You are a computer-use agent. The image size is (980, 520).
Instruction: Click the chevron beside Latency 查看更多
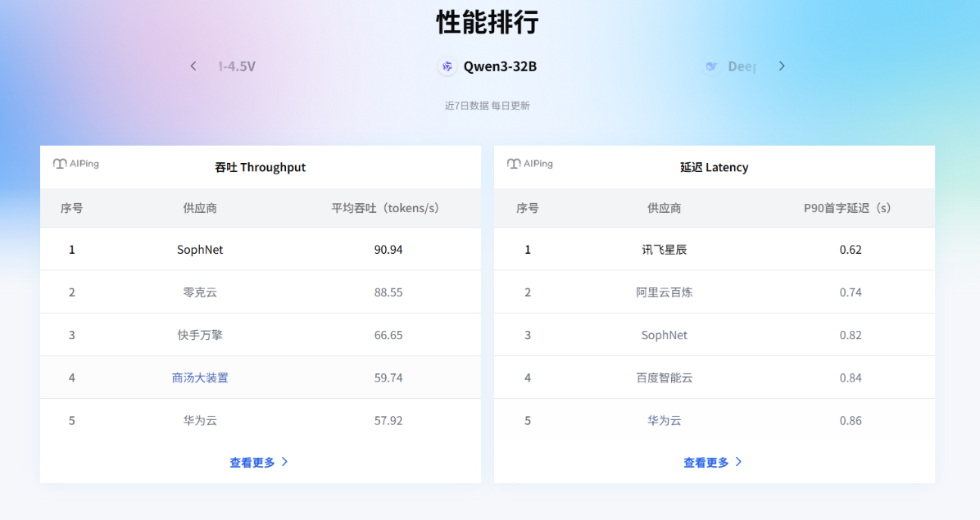tap(738, 462)
